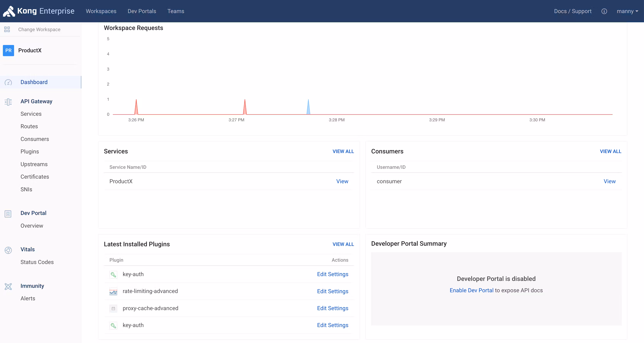This screenshot has height=343, width=644.
Task: Click the API Gateway section icon
Action: pyautogui.click(x=8, y=102)
